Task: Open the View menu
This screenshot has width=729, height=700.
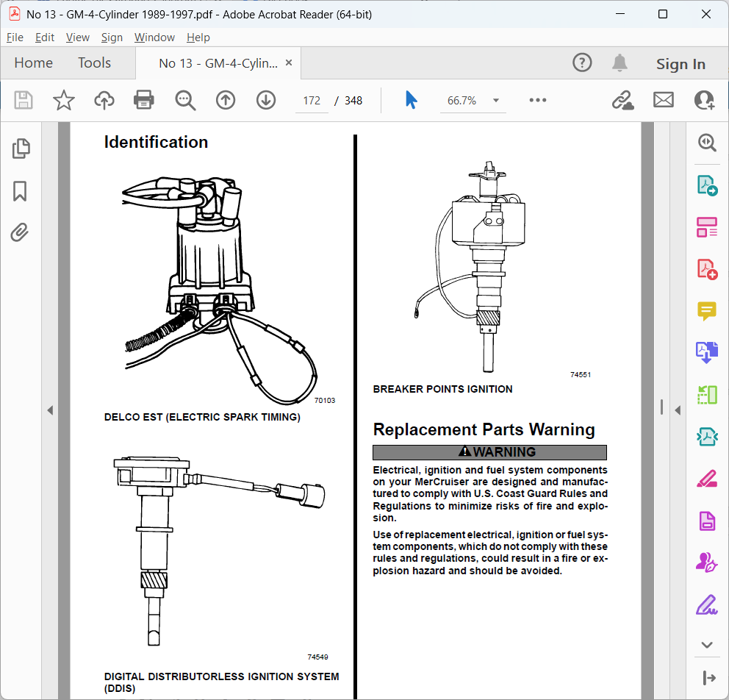Action: pyautogui.click(x=78, y=37)
